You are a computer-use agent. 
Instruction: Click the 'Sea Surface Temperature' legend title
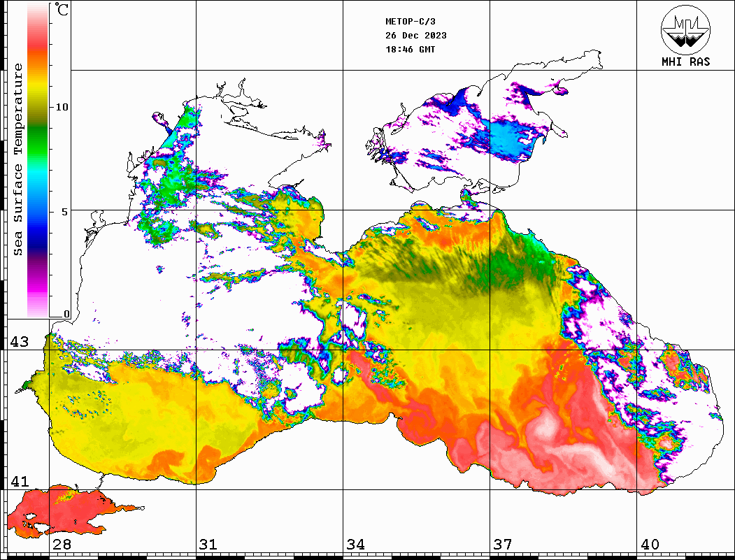coord(17,159)
